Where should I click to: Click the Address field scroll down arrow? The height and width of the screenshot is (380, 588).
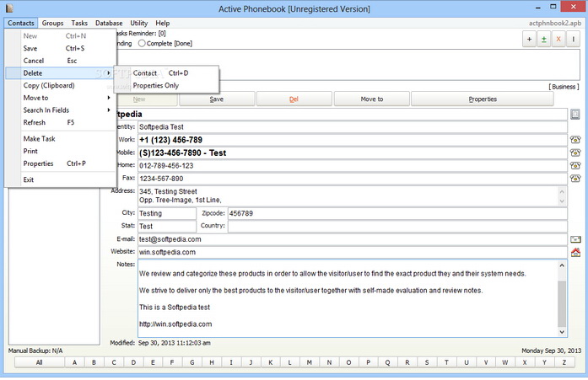(563, 201)
